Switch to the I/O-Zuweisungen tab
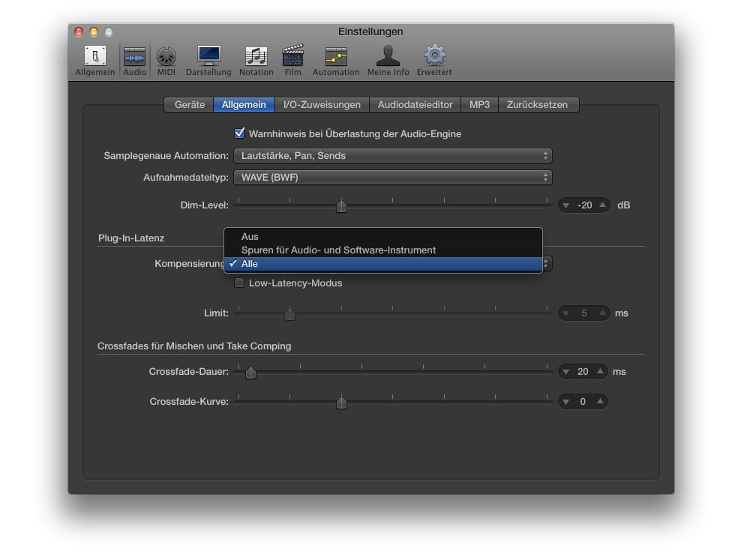 pos(322,104)
